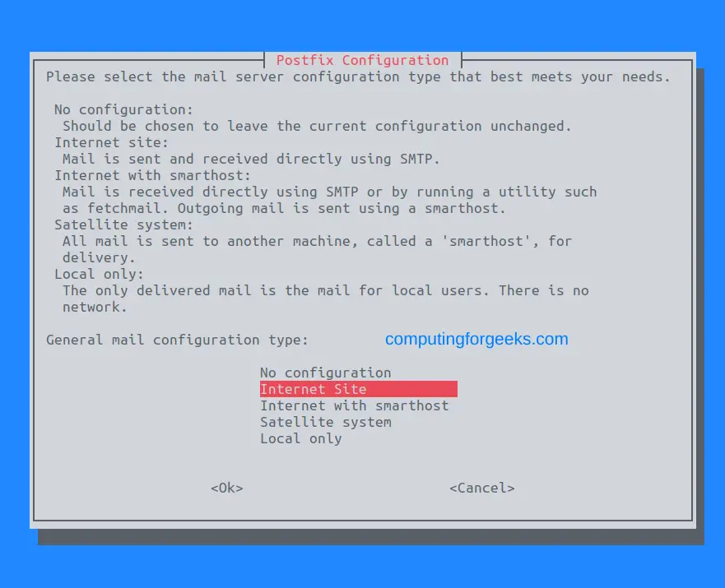Open the computingforgeeks.com link

(476, 339)
